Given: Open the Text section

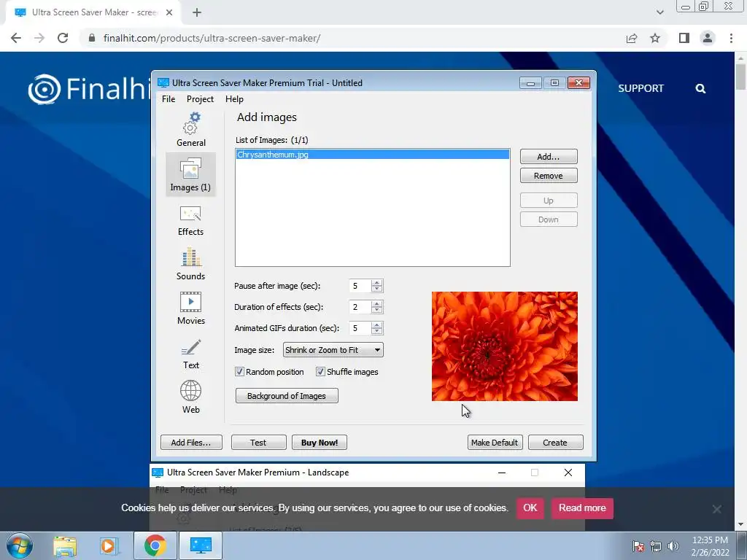Looking at the screenshot, I should click(190, 354).
